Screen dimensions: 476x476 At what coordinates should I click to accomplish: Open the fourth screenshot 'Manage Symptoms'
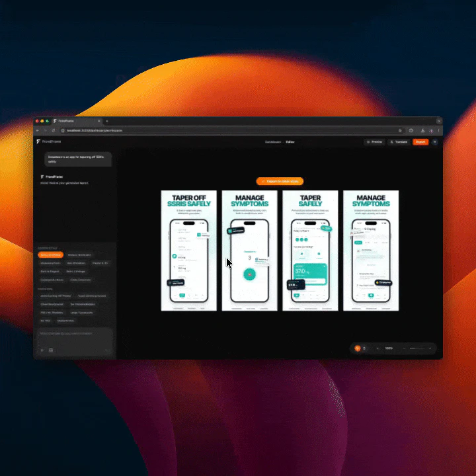371,251
